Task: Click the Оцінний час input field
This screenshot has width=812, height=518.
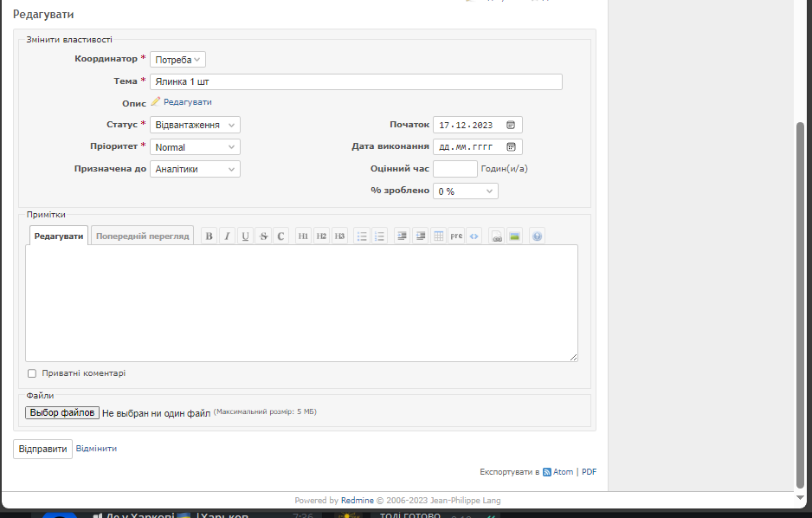Action: point(454,169)
